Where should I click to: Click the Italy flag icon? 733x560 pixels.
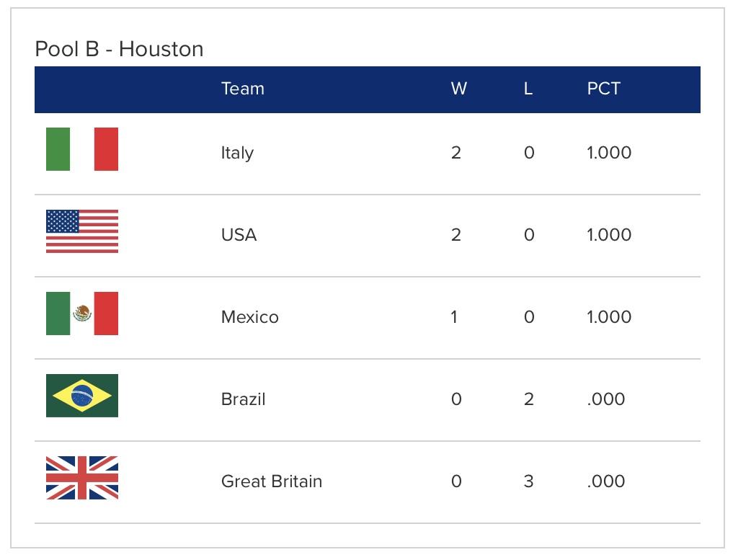tap(82, 149)
